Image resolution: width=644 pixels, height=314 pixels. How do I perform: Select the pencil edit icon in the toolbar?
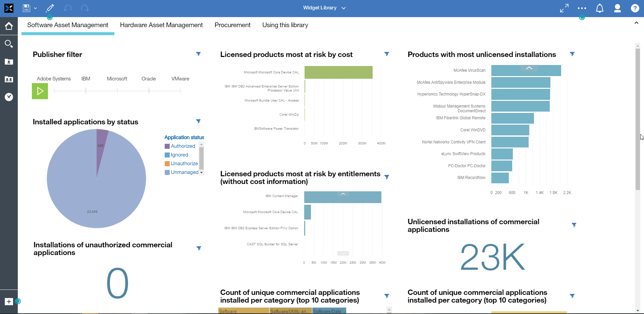tap(50, 8)
